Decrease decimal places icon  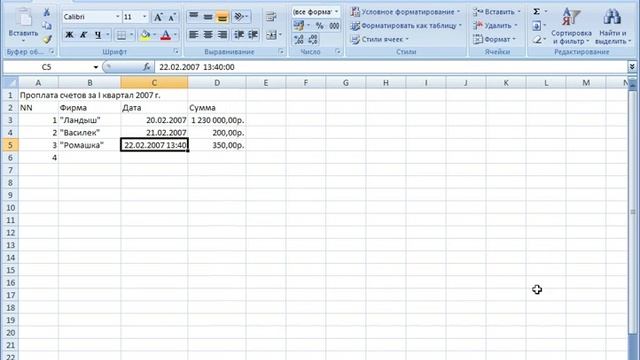pos(313,40)
